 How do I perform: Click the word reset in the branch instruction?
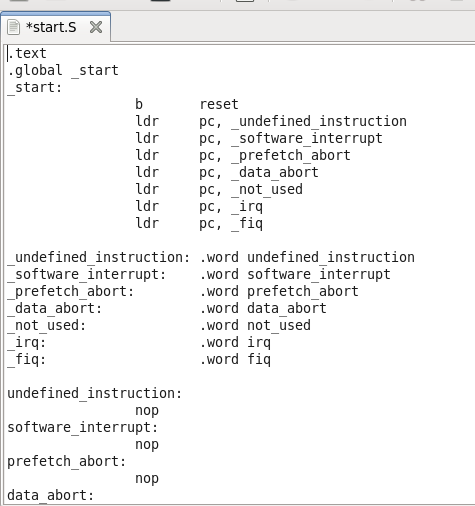(x=219, y=104)
